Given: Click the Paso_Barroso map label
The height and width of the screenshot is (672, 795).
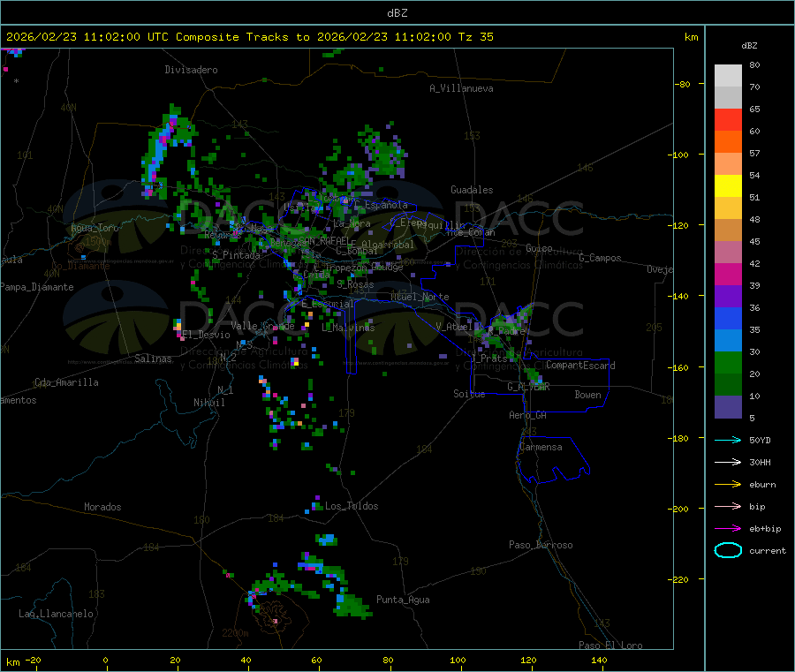Looking at the screenshot, I should pyautogui.click(x=541, y=545).
